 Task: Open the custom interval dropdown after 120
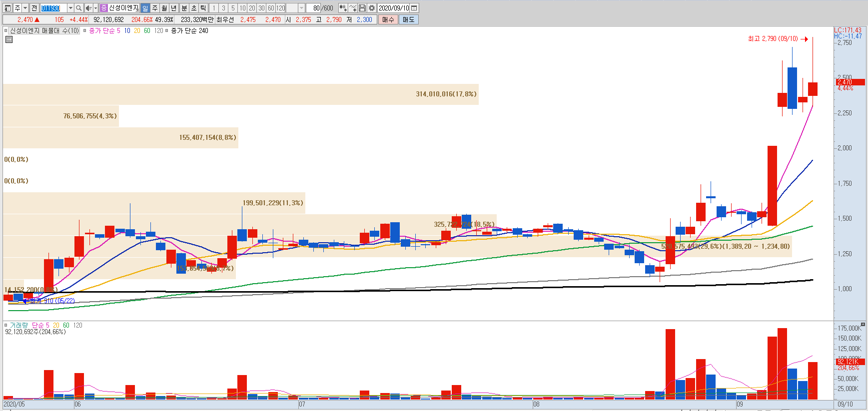(301, 8)
